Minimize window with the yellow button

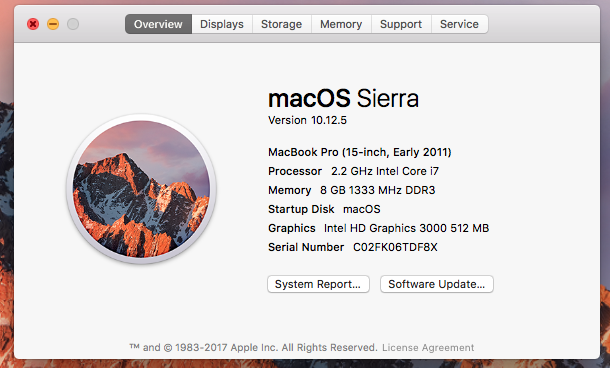[x=53, y=24]
